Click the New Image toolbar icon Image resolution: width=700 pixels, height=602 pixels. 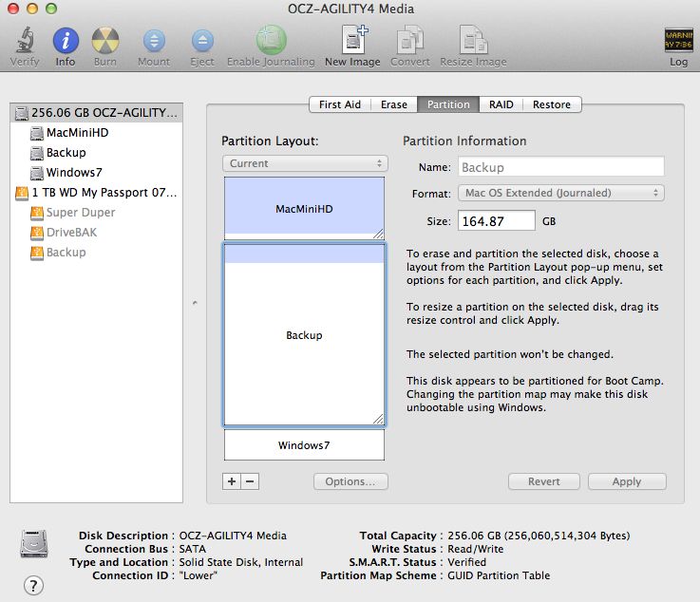[352, 42]
